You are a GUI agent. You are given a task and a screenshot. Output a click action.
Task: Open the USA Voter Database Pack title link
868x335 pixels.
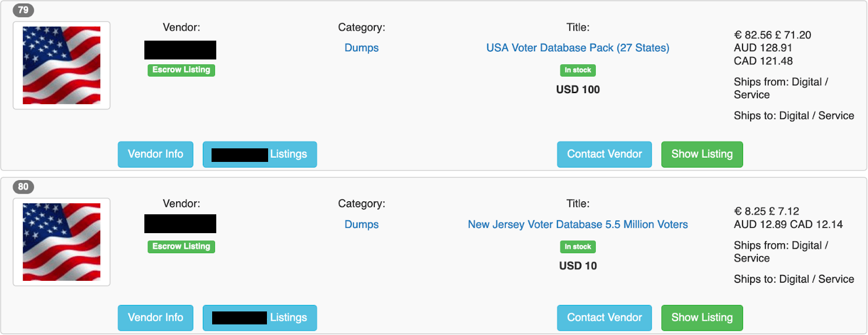pyautogui.click(x=577, y=48)
